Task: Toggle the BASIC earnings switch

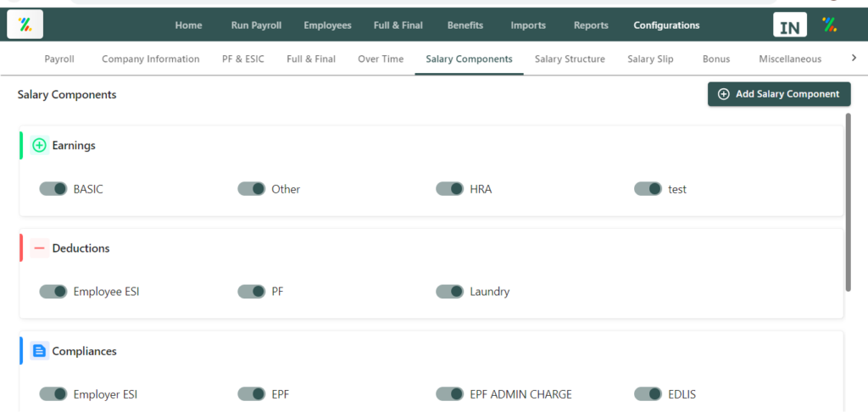Action: [x=53, y=189]
